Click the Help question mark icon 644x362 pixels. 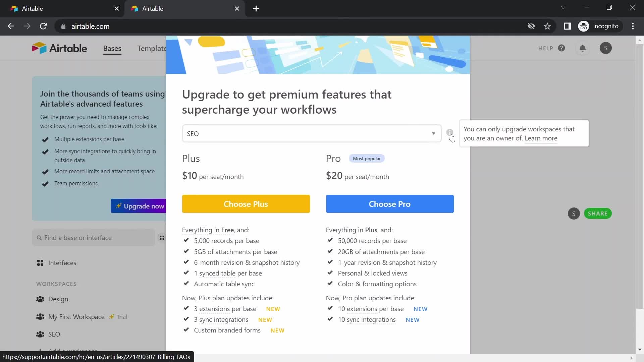pyautogui.click(x=561, y=48)
